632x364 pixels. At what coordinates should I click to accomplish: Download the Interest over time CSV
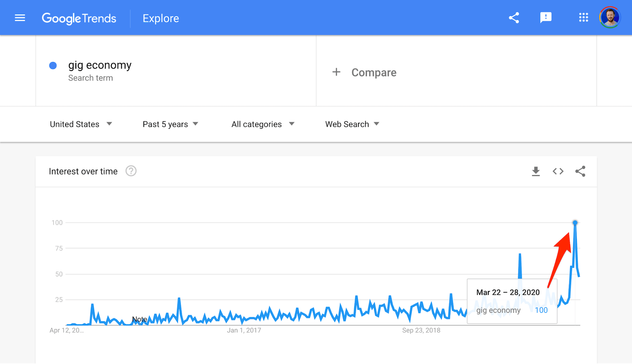[536, 171]
